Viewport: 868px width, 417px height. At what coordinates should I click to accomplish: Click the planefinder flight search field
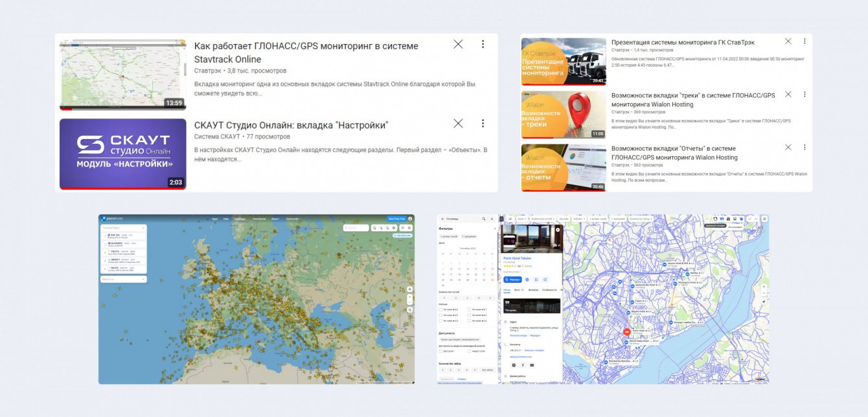coord(356,228)
